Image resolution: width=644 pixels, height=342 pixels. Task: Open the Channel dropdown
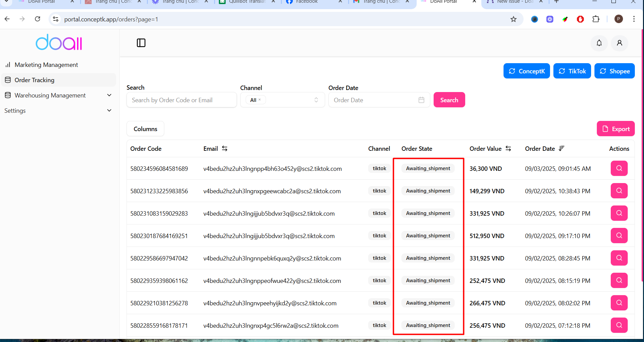click(316, 100)
